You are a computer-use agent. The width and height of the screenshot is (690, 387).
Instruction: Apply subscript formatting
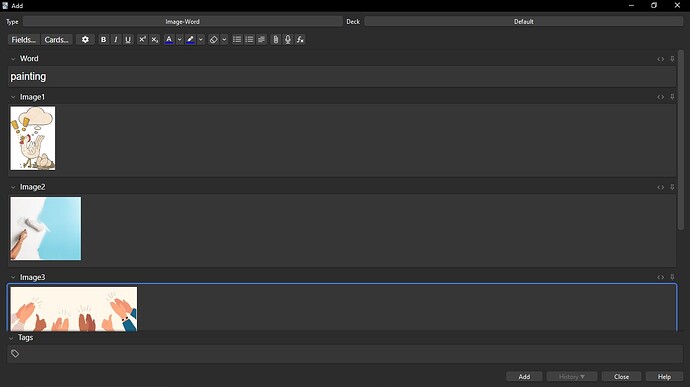pyautogui.click(x=154, y=40)
